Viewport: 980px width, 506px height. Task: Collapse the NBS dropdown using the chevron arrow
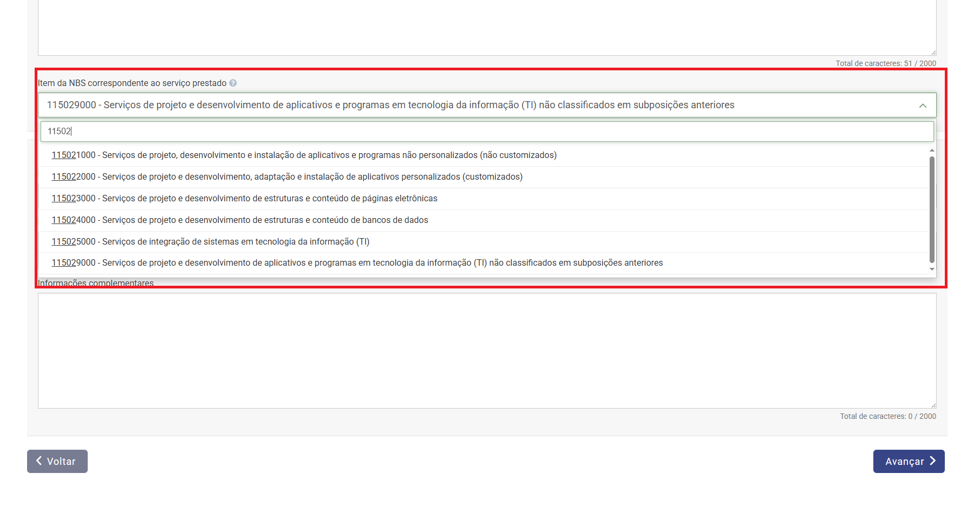tap(923, 106)
